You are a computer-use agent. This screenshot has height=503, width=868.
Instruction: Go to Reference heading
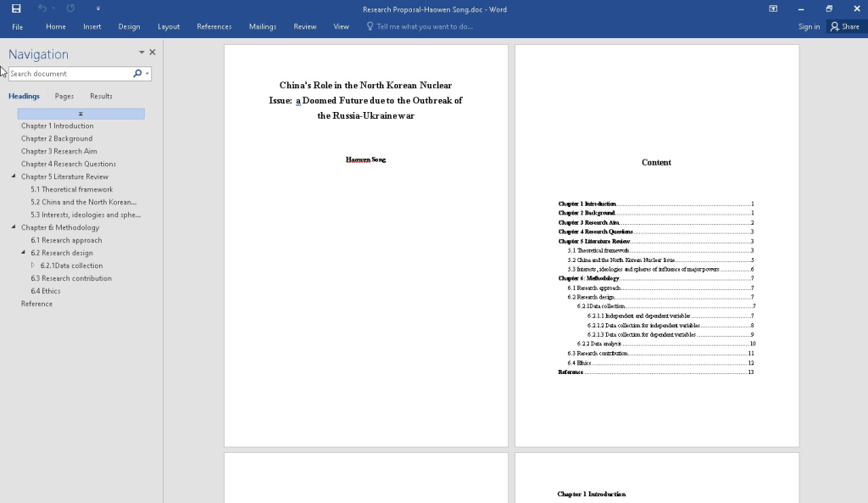36,305
